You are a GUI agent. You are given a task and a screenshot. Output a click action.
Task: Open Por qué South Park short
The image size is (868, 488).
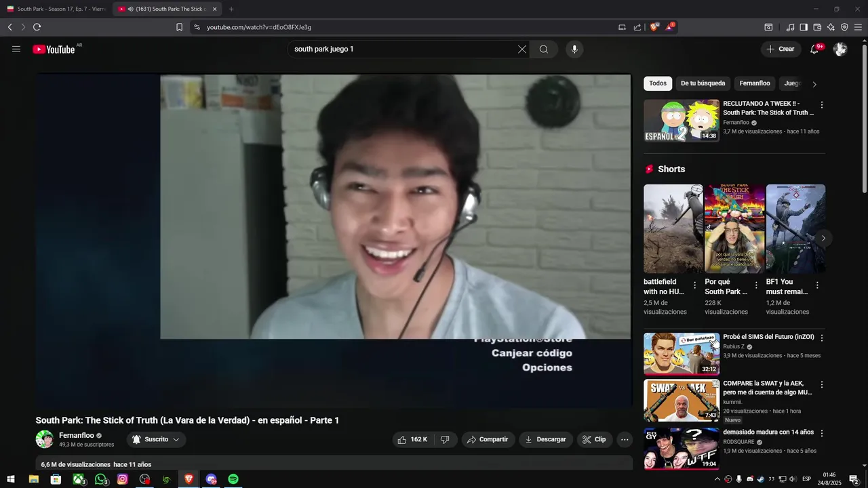734,228
